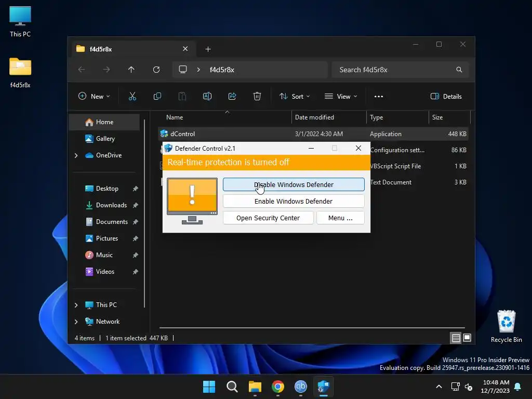The image size is (532, 399).
Task: Switch to large thumbnails view icon in status bar
Action: [467, 338]
